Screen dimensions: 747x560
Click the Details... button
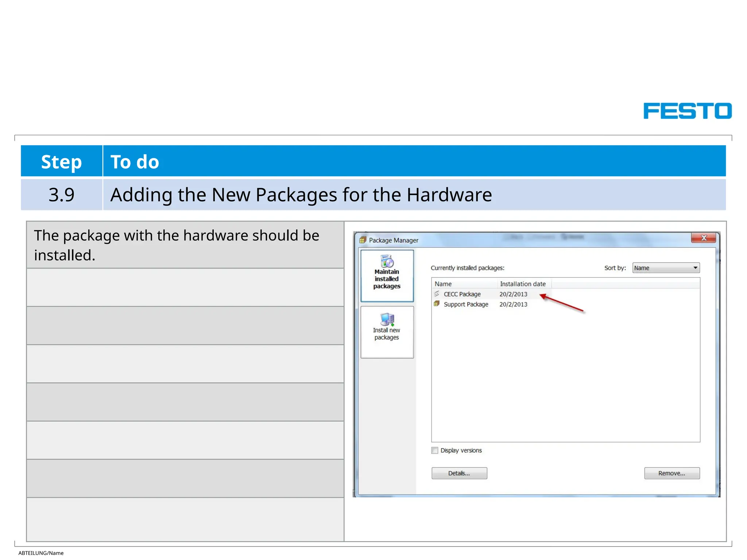pos(459,473)
